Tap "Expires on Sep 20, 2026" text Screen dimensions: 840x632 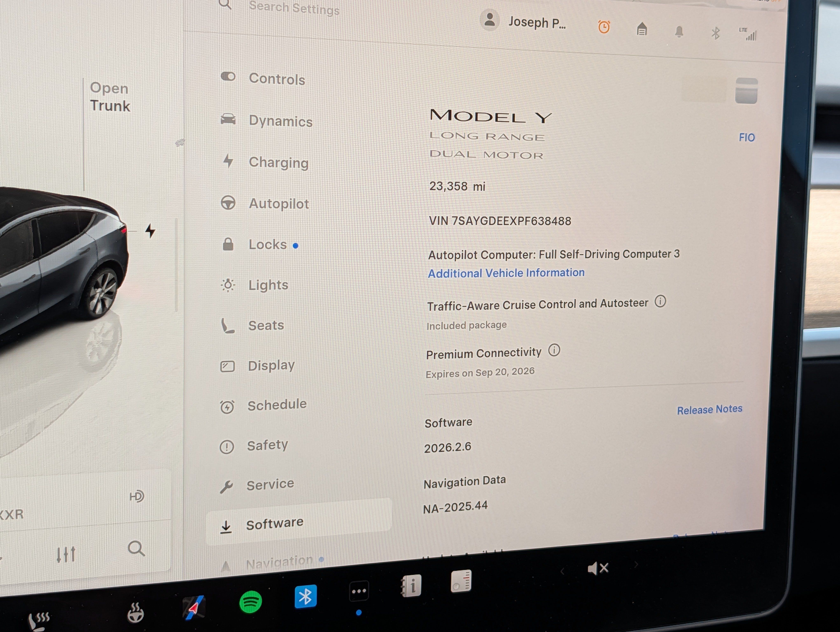480,372
